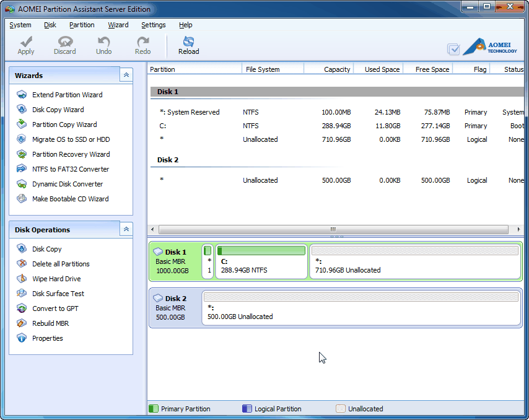The height and width of the screenshot is (420, 529).
Task: Open the Settings menu
Action: [154, 25]
